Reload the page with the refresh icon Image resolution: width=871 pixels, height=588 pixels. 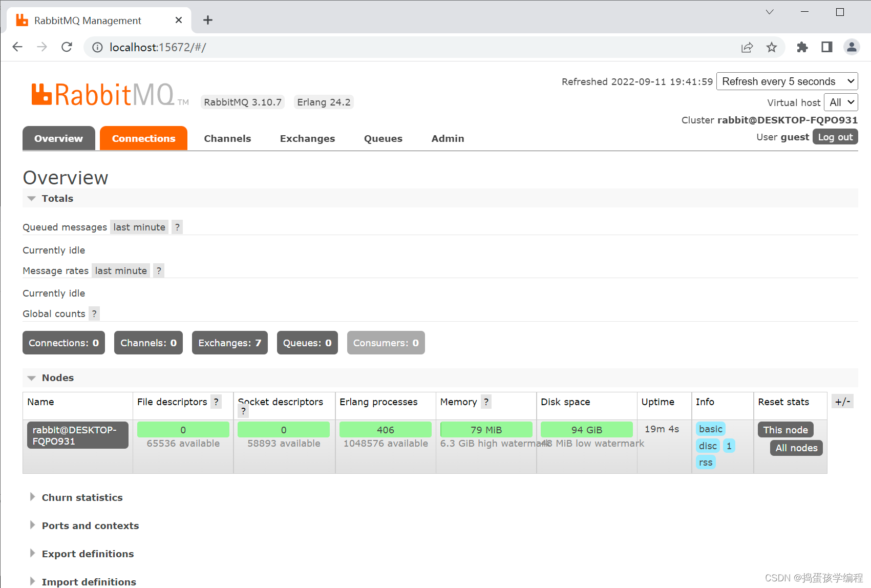(67, 47)
